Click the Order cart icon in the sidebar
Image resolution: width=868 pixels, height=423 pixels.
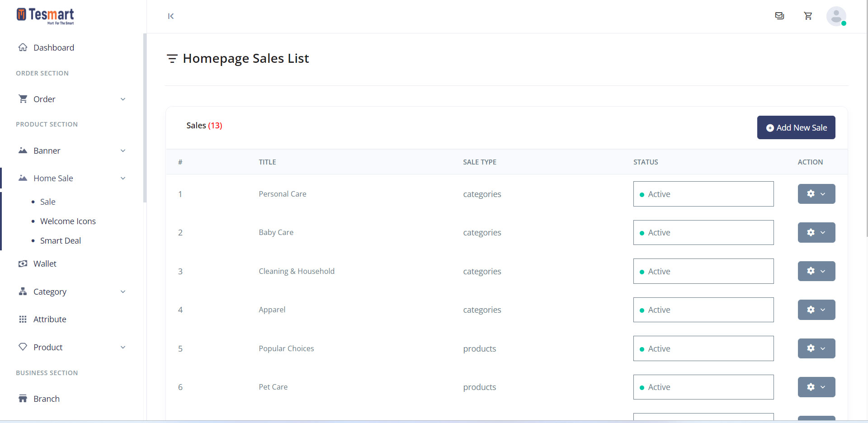point(23,99)
